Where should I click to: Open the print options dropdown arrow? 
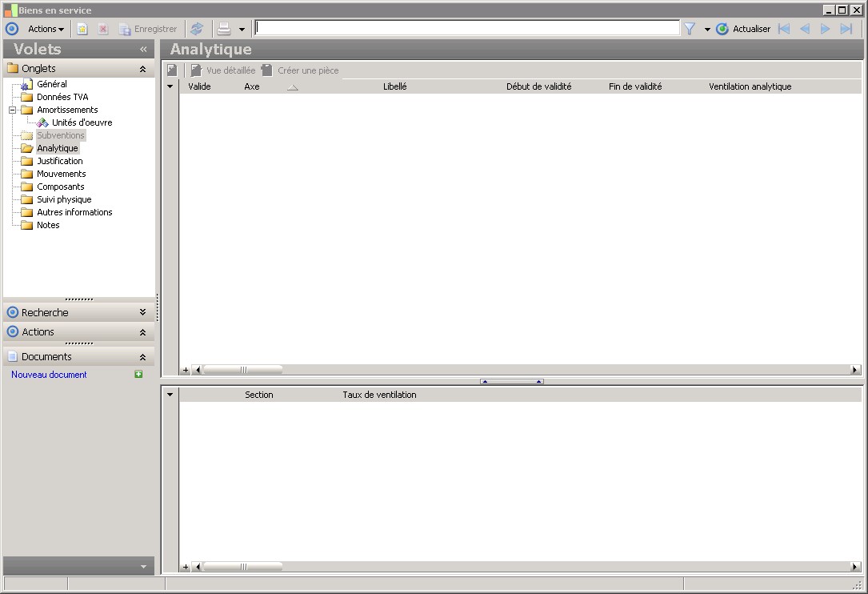tap(242, 30)
